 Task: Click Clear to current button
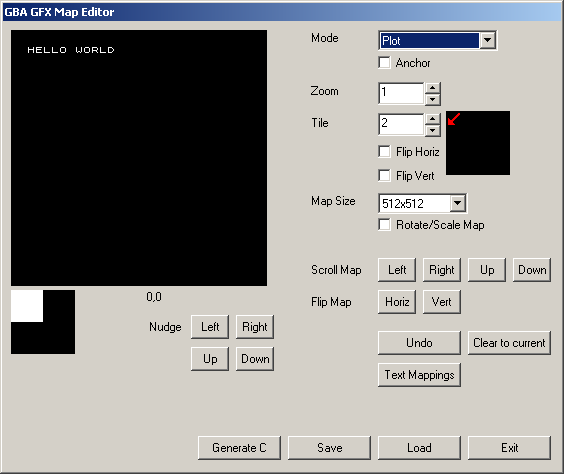coord(509,343)
